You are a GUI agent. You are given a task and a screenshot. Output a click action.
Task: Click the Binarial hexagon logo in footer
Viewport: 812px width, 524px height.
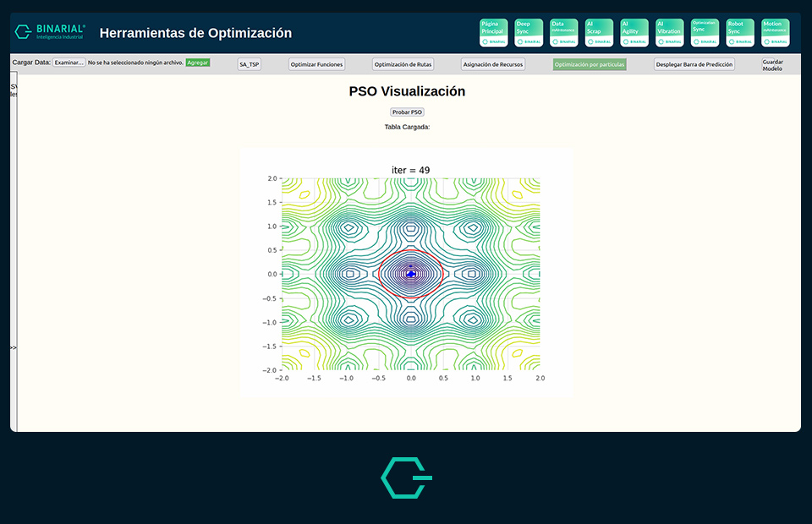(x=406, y=478)
